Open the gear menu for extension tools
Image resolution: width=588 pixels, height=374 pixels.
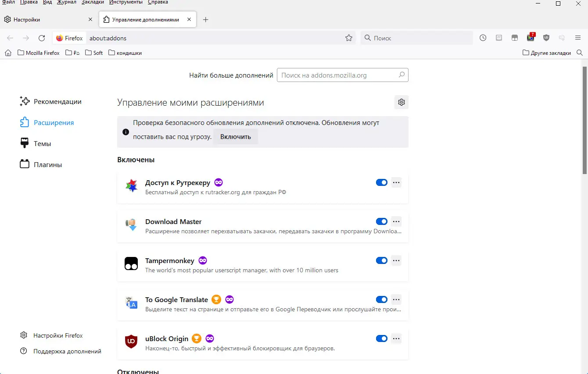click(401, 102)
